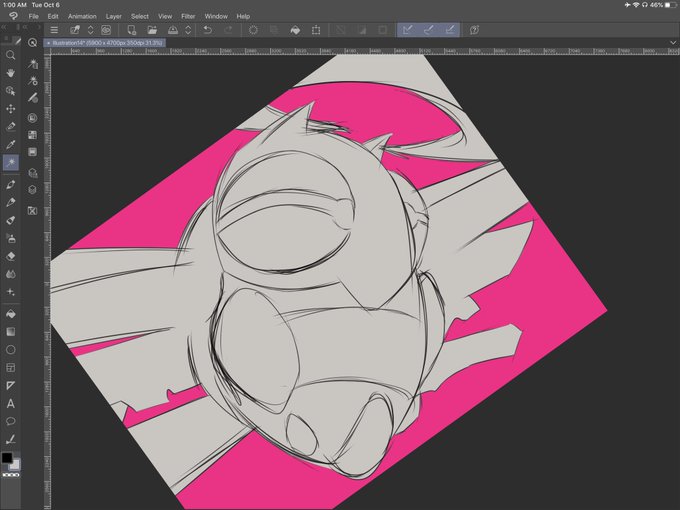Open the command bar hamburger menu

click(x=54, y=30)
